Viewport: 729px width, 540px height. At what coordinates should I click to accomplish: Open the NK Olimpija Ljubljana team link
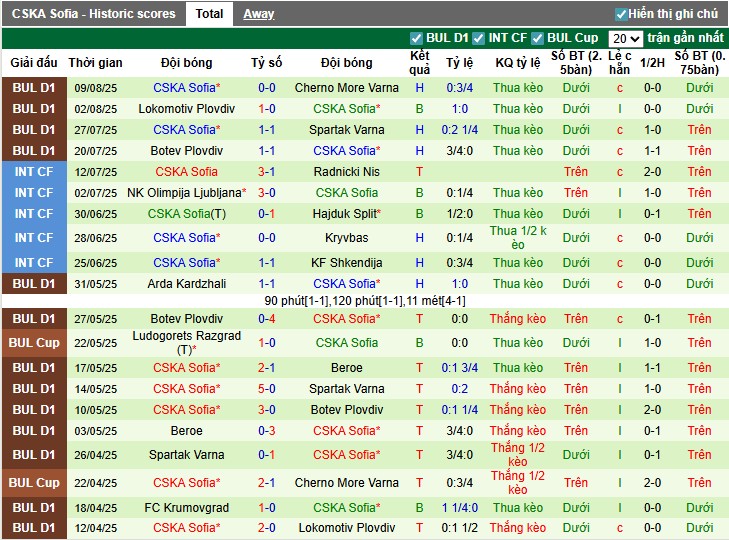(x=184, y=193)
